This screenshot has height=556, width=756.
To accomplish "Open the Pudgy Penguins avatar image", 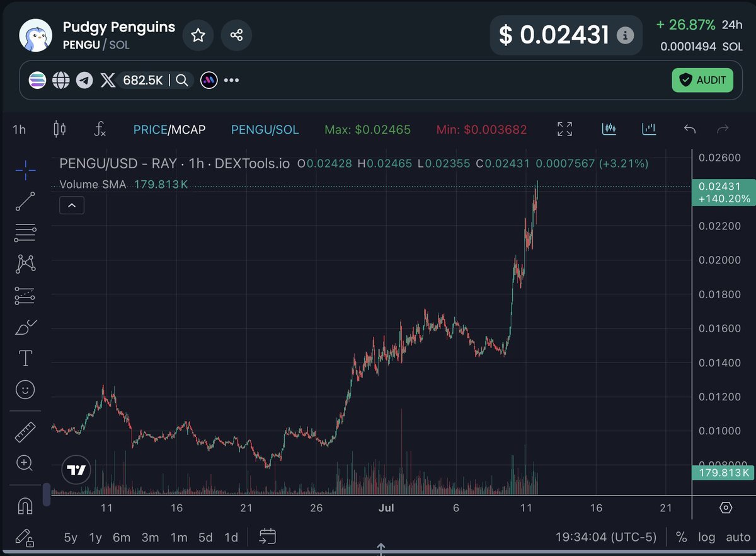I will (35, 35).
